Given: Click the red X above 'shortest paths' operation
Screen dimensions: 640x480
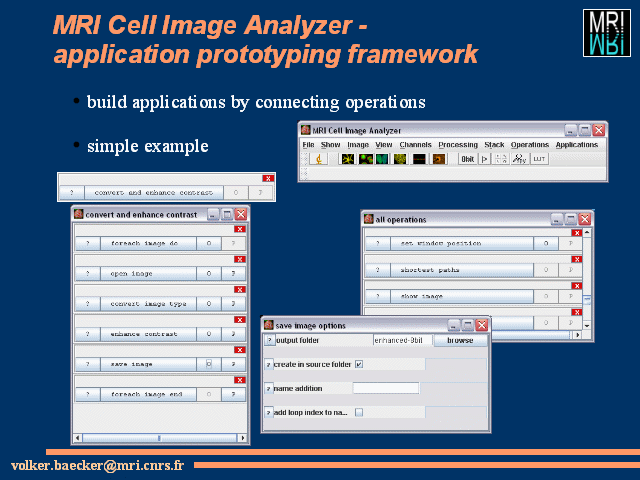Looking at the screenshot, I should click(576, 259).
